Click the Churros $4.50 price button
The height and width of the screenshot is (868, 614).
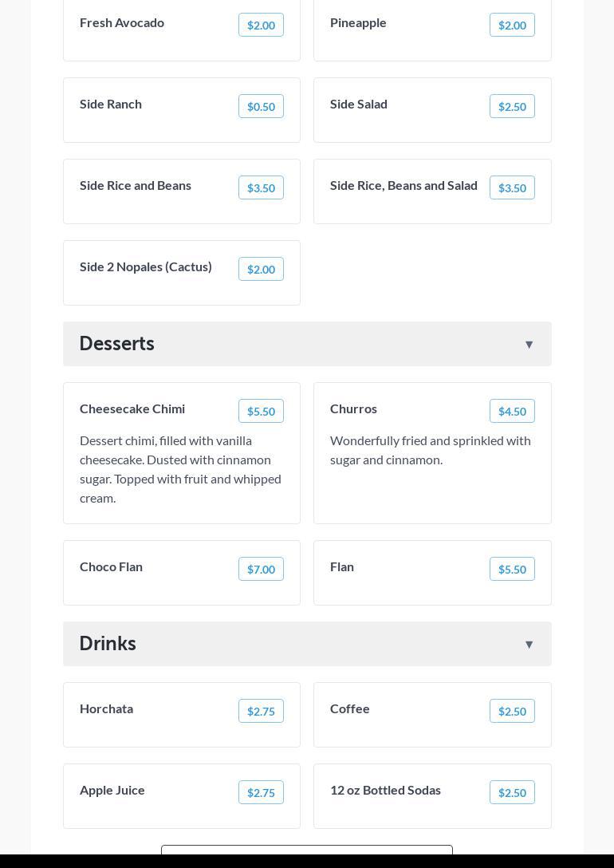click(512, 412)
